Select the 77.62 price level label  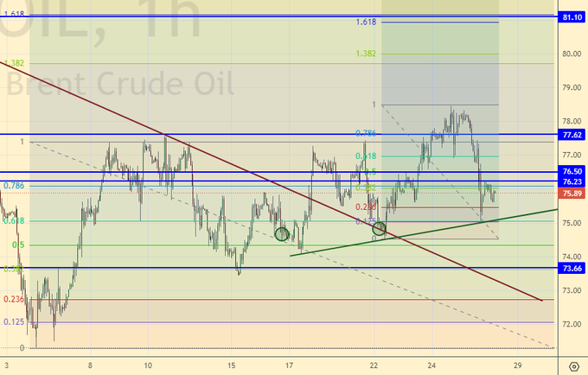pos(571,135)
